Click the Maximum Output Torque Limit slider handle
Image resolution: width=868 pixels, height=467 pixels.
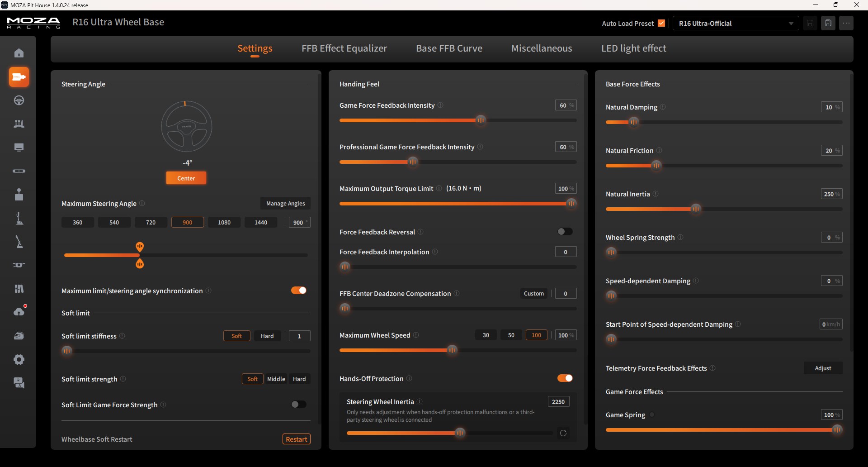coord(571,204)
